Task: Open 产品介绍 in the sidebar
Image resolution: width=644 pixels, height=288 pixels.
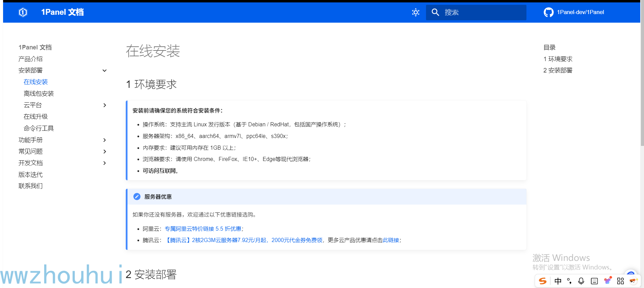Action: point(31,59)
